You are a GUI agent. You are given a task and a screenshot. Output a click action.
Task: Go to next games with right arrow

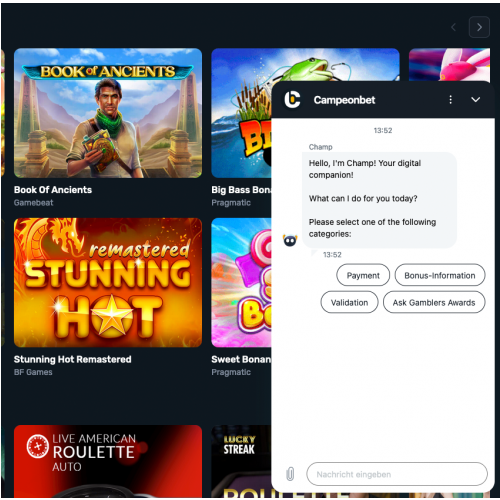[x=479, y=27]
